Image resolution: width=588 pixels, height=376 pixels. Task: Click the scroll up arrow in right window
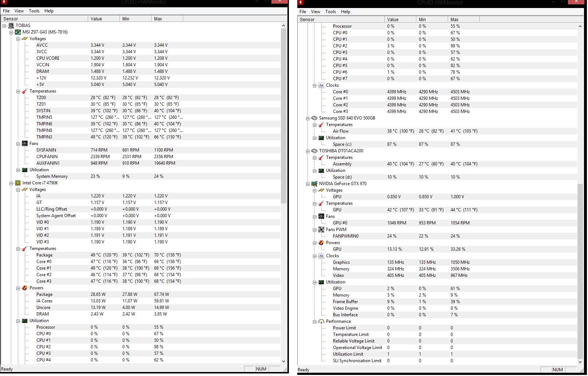pos(580,26)
